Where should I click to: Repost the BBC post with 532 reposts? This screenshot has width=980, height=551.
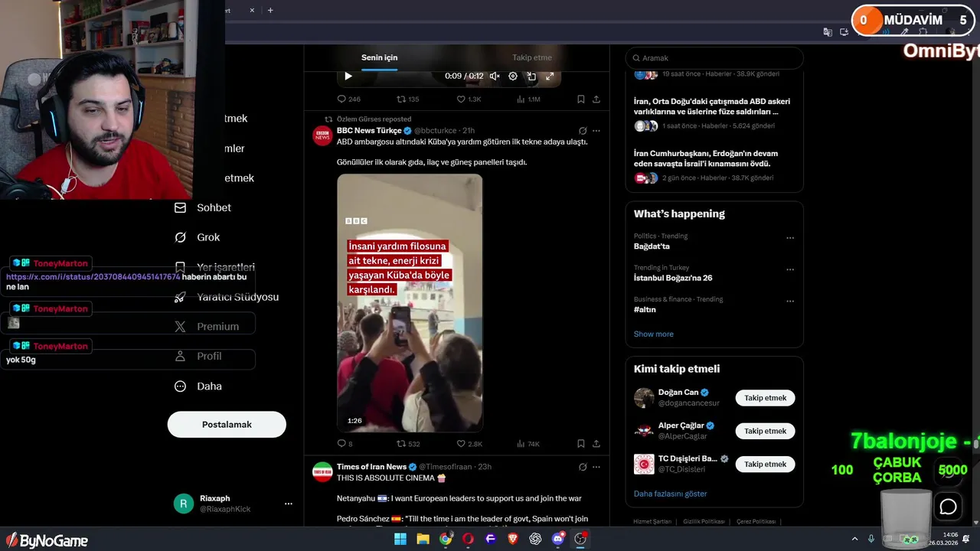(407, 444)
